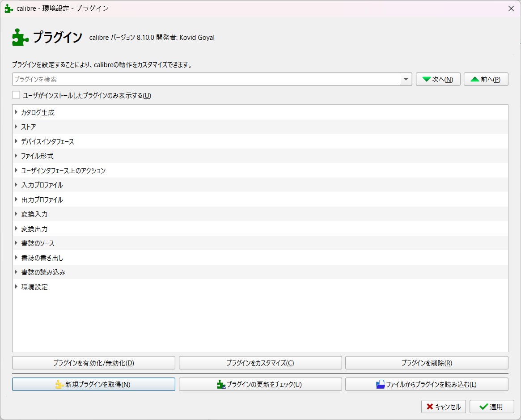Close the calibre preferences window

click(511, 8)
